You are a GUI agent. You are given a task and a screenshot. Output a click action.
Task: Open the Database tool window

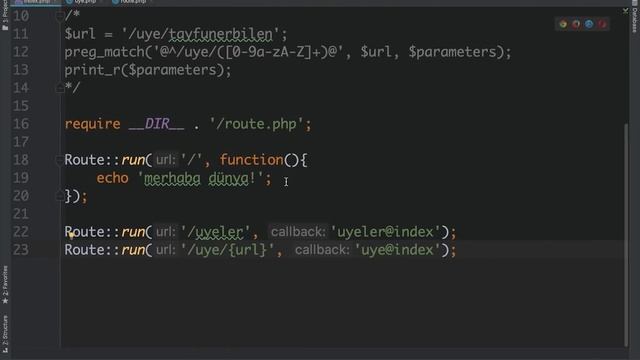pos(635,17)
